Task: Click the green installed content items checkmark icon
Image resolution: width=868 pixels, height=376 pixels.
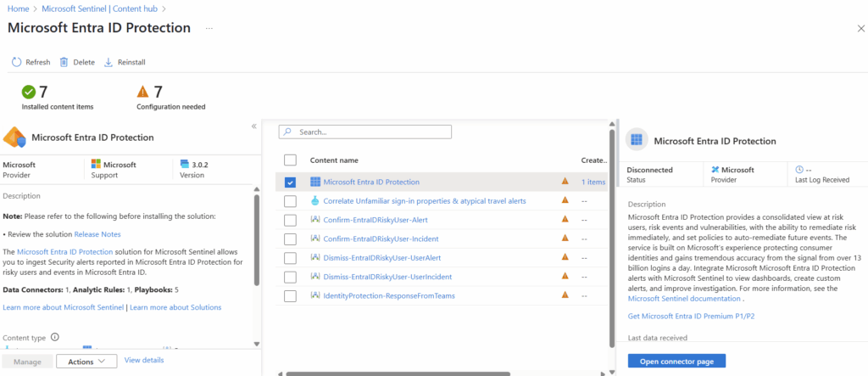Action: click(28, 92)
